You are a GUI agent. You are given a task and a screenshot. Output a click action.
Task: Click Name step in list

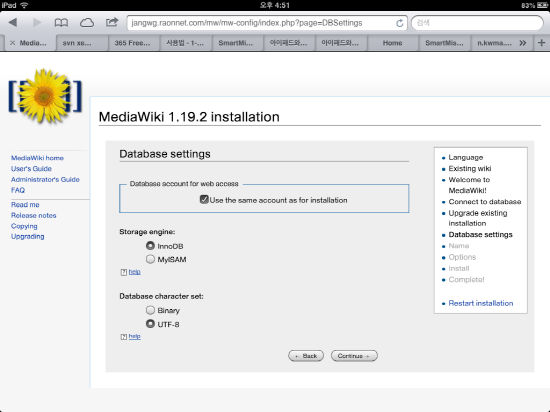tap(459, 246)
